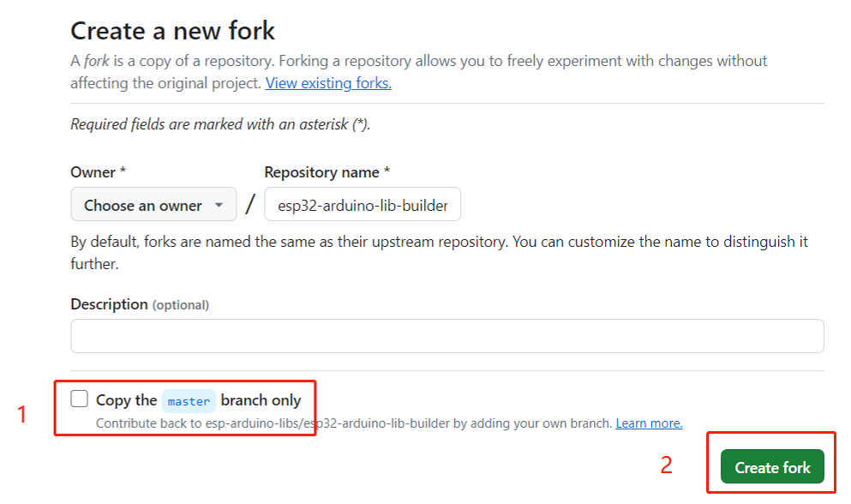
Task: Focus the Repository name field
Action: [363, 205]
